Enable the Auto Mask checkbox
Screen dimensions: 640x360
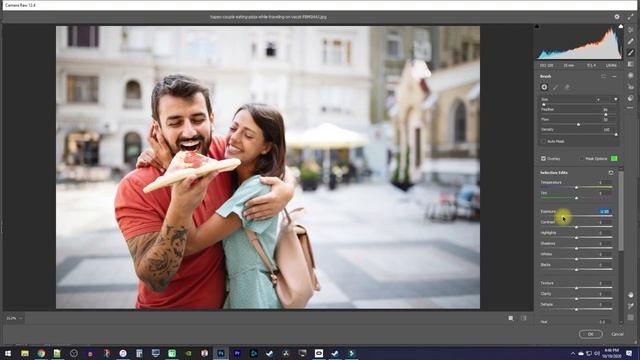point(543,141)
